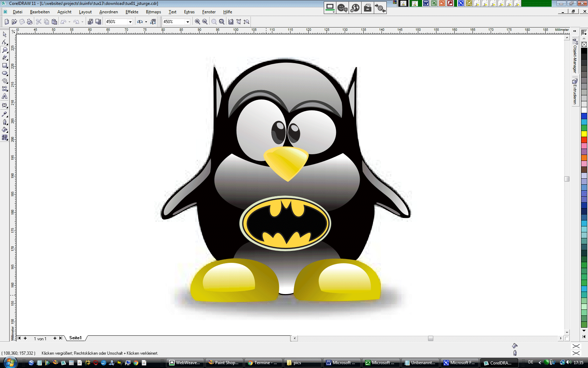The width and height of the screenshot is (588, 368).
Task: Open zoom toolbar 450% dropdown
Action: click(188, 22)
